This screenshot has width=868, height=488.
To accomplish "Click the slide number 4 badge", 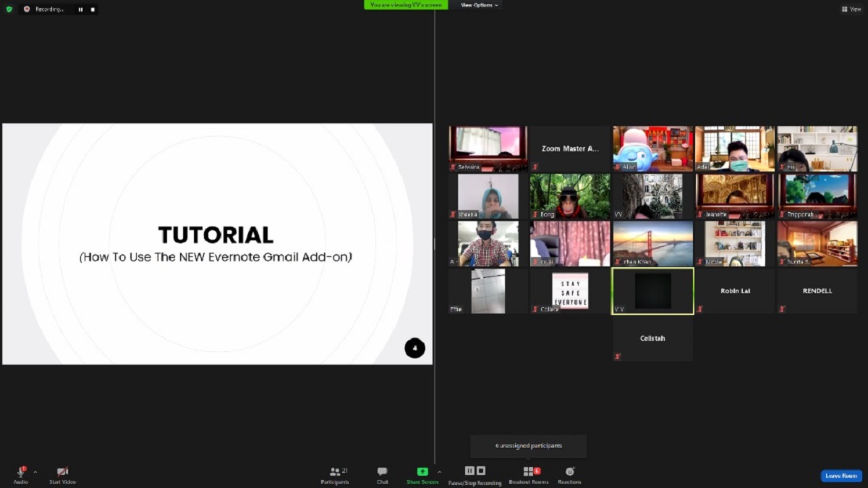I will pyautogui.click(x=414, y=348).
